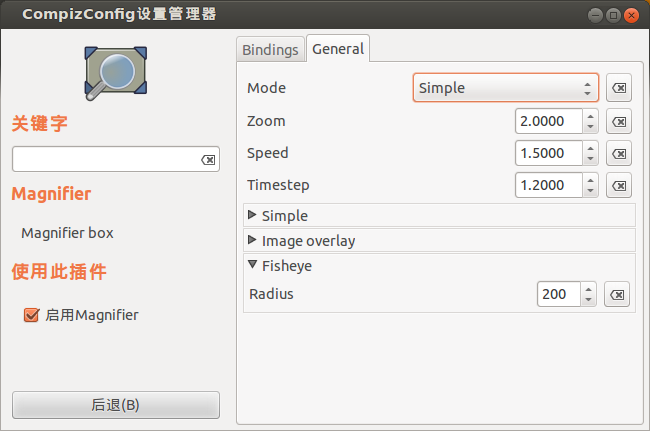This screenshot has width=650, height=431.
Task: Reset the Timestep value to default
Action: coord(618,186)
